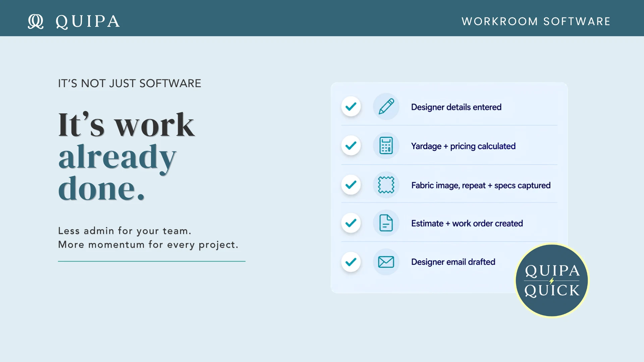Click the 'Designer email drafted' text
This screenshot has width=644, height=362.
pyautogui.click(x=453, y=262)
